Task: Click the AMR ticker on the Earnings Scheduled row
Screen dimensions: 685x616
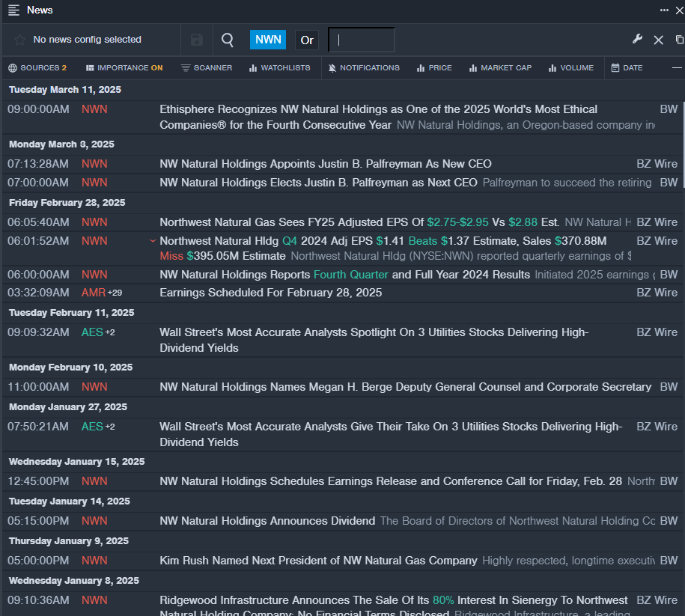Action: point(94,293)
